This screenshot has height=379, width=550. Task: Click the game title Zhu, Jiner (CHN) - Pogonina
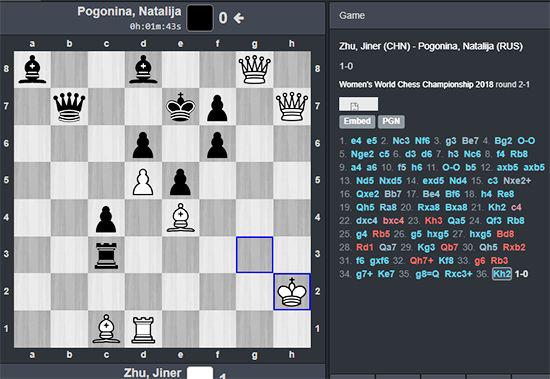click(x=431, y=46)
